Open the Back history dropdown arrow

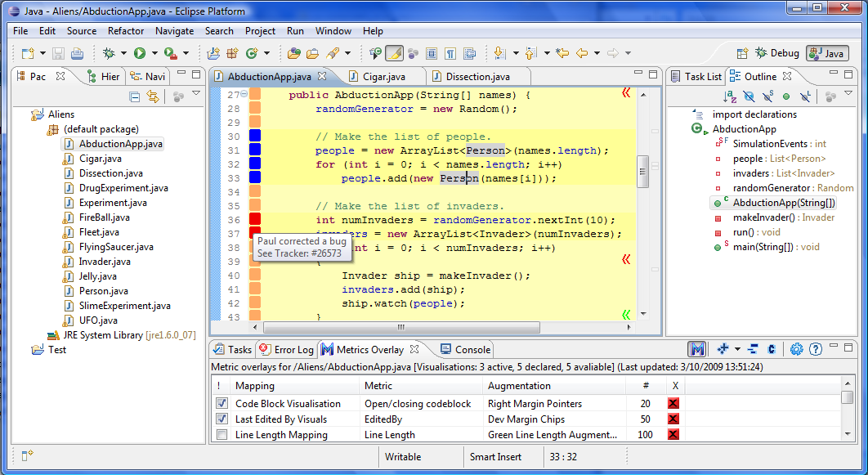coord(597,53)
